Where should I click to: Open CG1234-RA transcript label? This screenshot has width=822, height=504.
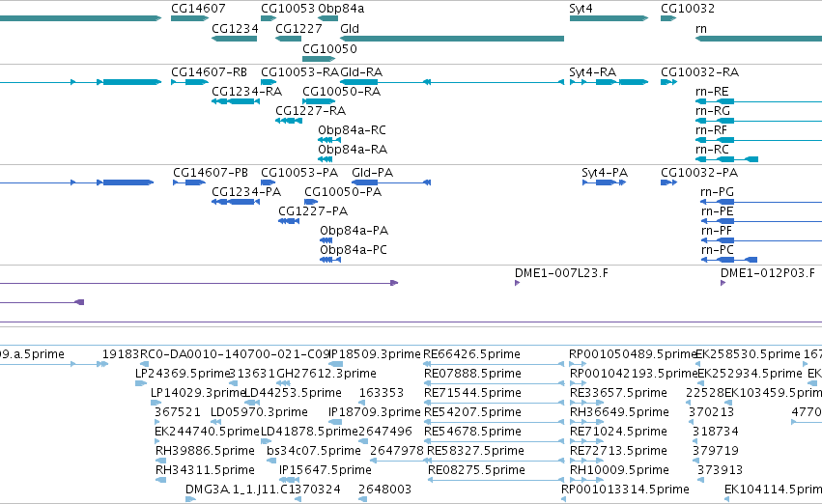click(x=247, y=91)
